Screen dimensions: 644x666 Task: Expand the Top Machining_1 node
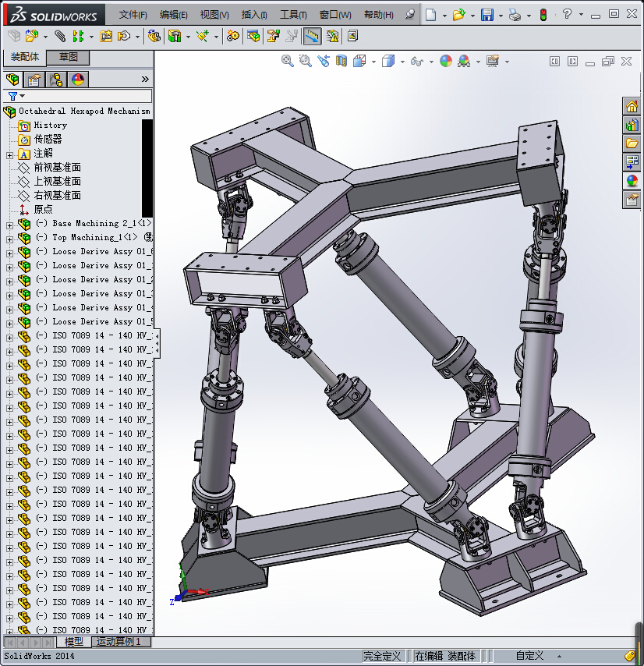pyautogui.click(x=9, y=239)
